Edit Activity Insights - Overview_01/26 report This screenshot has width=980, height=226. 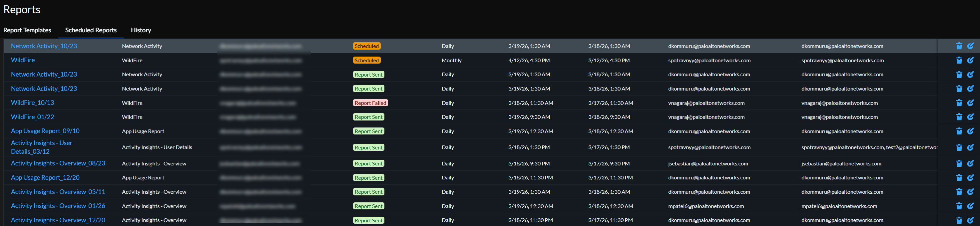[x=970, y=206]
